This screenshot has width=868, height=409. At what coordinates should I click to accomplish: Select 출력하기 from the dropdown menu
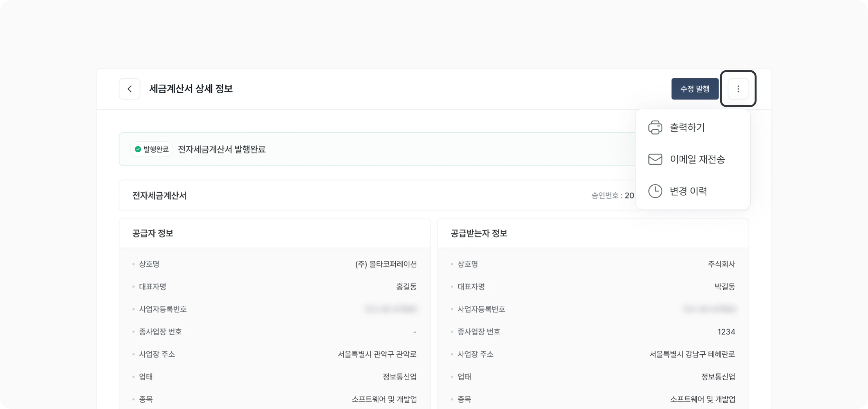point(692,127)
